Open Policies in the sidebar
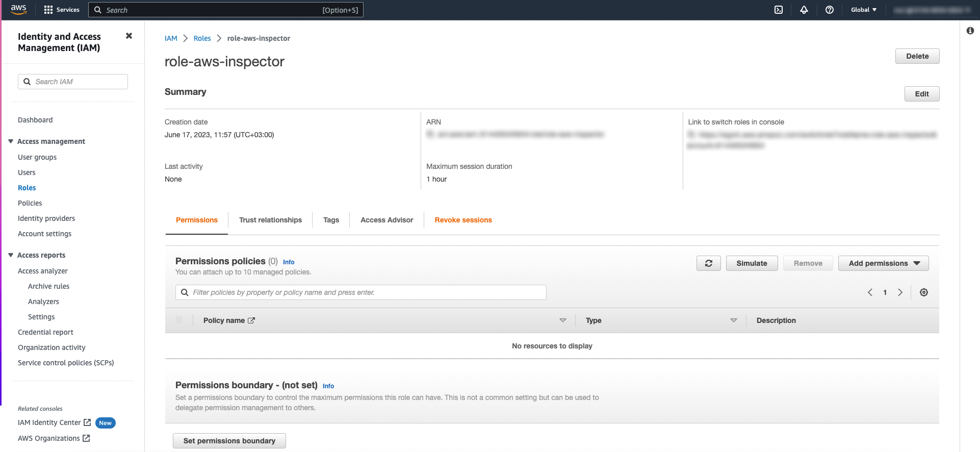Viewport: 980px width, 452px height. (30, 203)
